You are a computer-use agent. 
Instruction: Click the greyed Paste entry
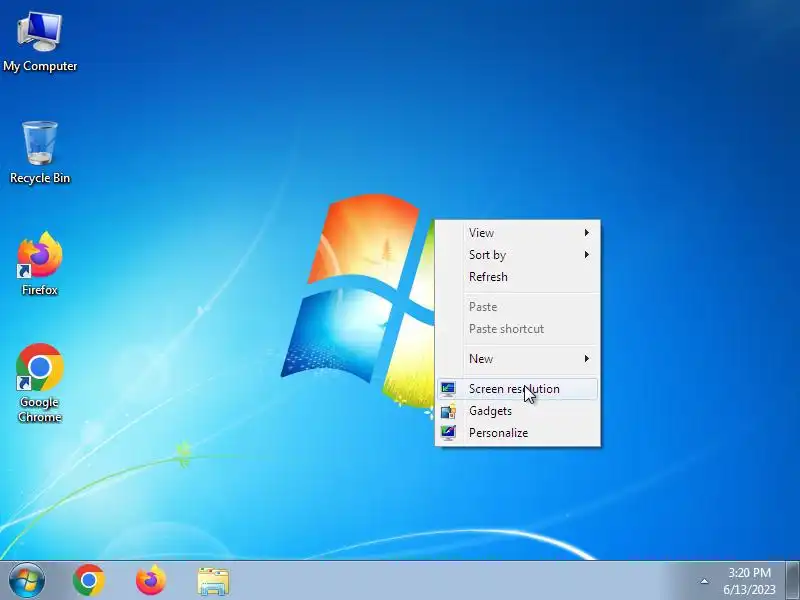517,307
